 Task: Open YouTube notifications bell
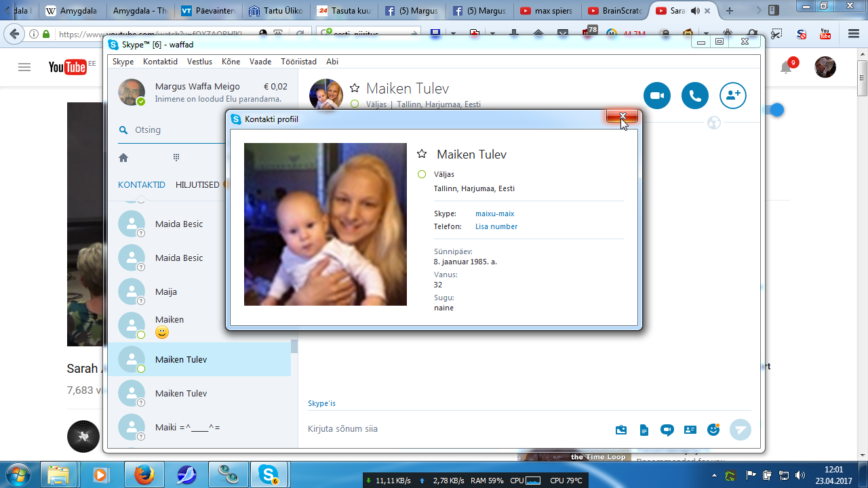pyautogui.click(x=786, y=67)
